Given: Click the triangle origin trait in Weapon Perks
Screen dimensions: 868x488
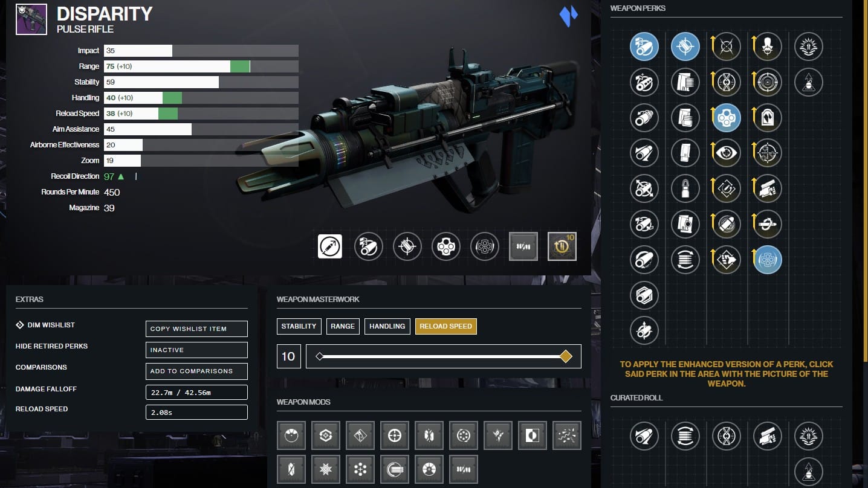Looking at the screenshot, I should [x=808, y=82].
